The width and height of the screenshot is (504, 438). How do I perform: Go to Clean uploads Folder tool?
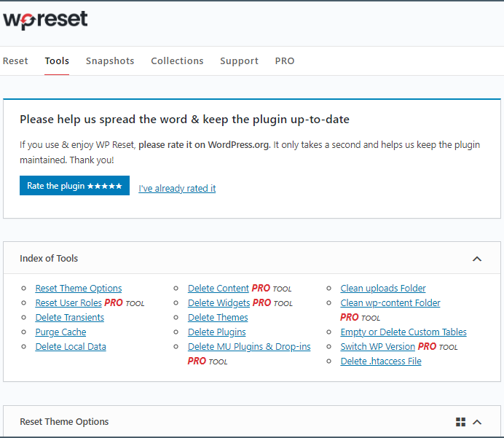click(x=383, y=289)
